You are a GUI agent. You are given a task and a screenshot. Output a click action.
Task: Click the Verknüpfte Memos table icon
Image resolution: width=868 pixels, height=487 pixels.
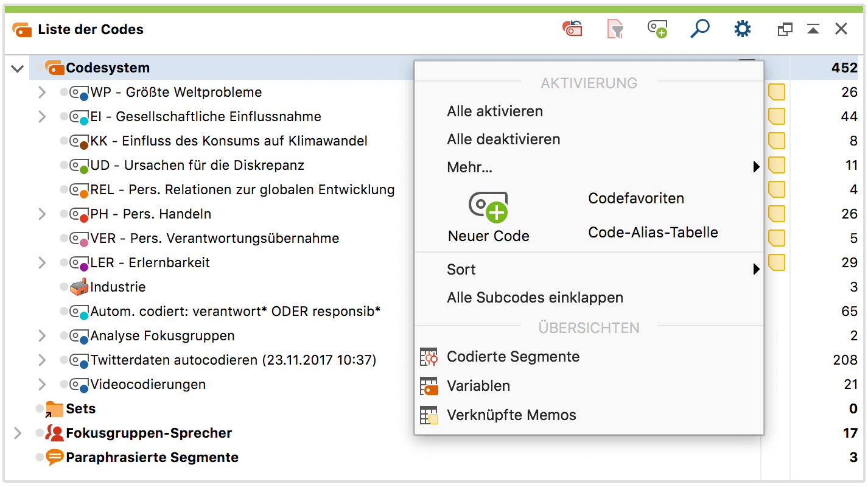429,415
